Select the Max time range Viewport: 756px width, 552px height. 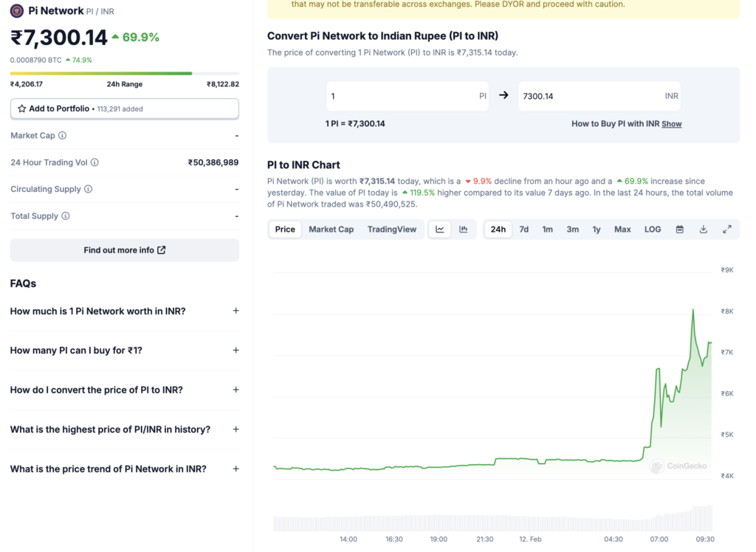(622, 230)
